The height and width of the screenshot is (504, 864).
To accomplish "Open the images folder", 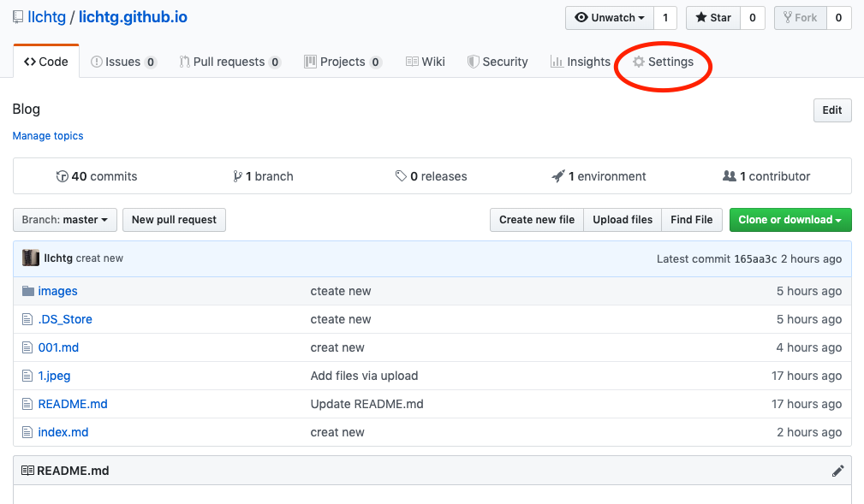I will [58, 291].
